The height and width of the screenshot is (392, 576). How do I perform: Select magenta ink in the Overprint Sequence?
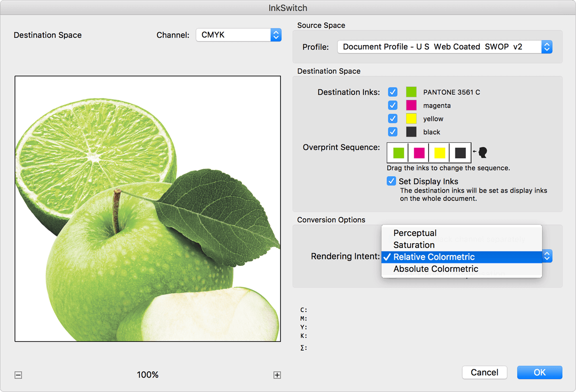[x=419, y=153]
